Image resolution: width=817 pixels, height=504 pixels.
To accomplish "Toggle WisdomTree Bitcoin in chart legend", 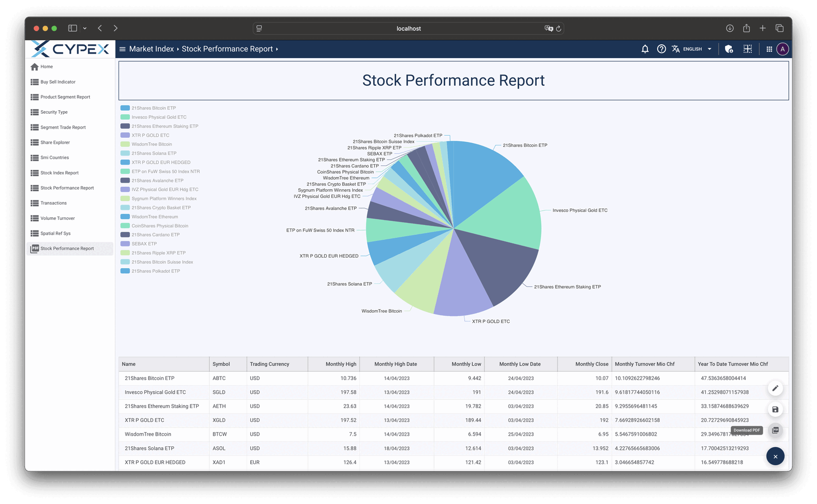I will click(147, 144).
